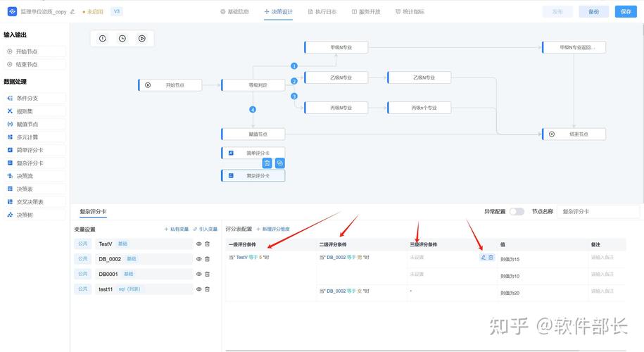Select the 简单评分卡 node on canvas
The image size is (644, 352).
click(x=253, y=153)
